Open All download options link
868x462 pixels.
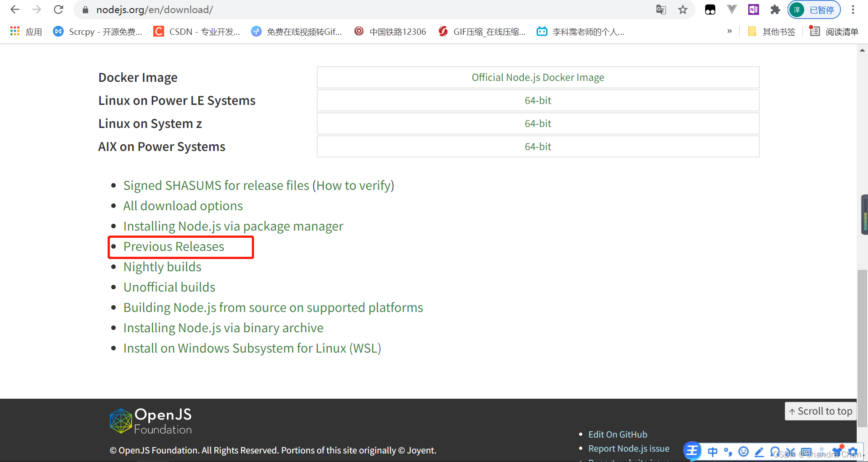coord(183,206)
